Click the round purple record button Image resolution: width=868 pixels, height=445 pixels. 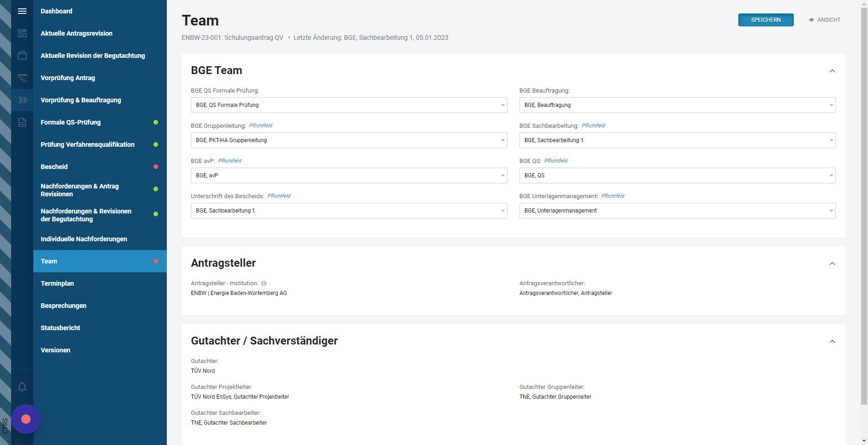point(26,419)
